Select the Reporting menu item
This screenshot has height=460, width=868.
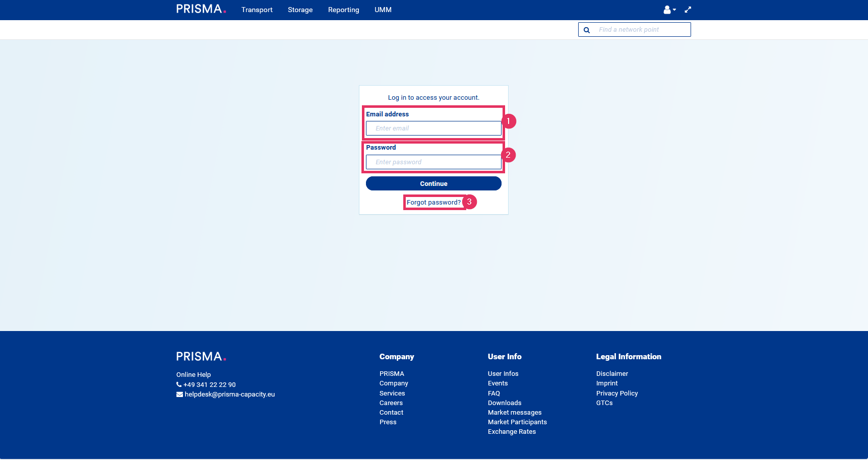click(x=343, y=10)
